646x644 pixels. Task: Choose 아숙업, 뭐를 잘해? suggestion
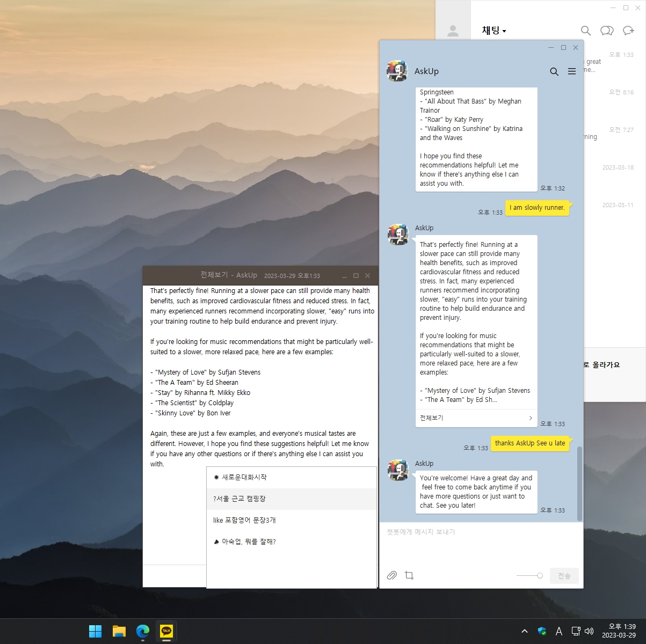click(x=292, y=541)
